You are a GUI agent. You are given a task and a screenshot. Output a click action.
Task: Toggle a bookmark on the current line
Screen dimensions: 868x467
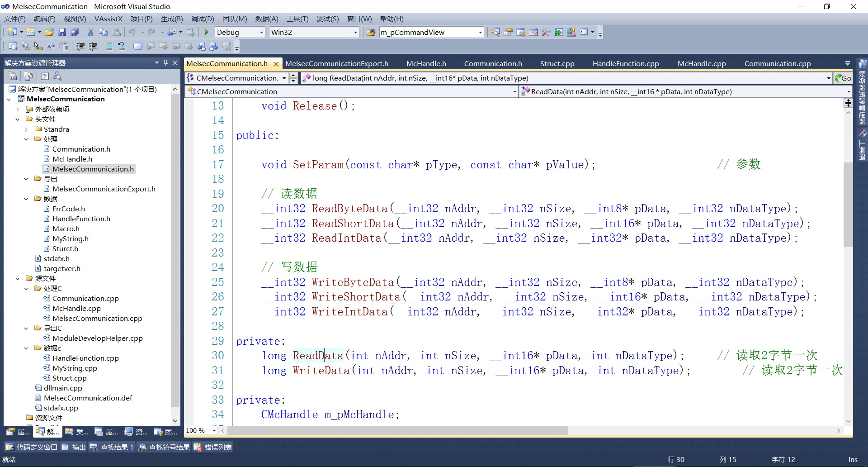138,46
